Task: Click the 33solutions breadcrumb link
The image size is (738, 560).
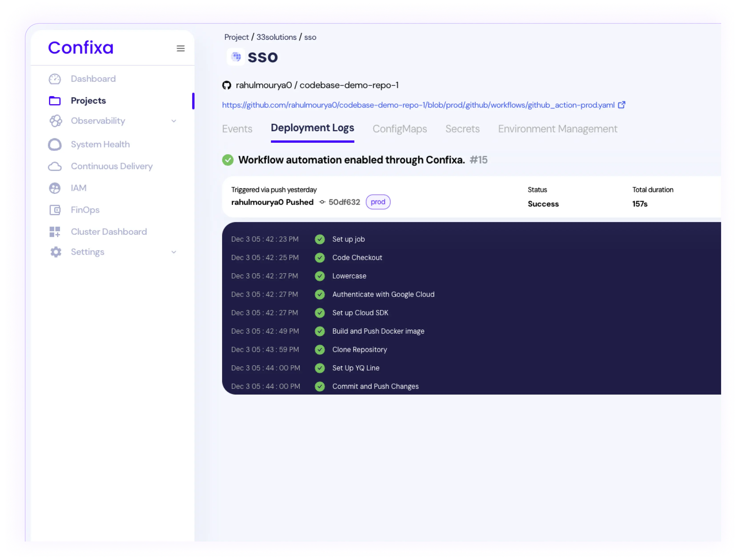Action: [276, 37]
